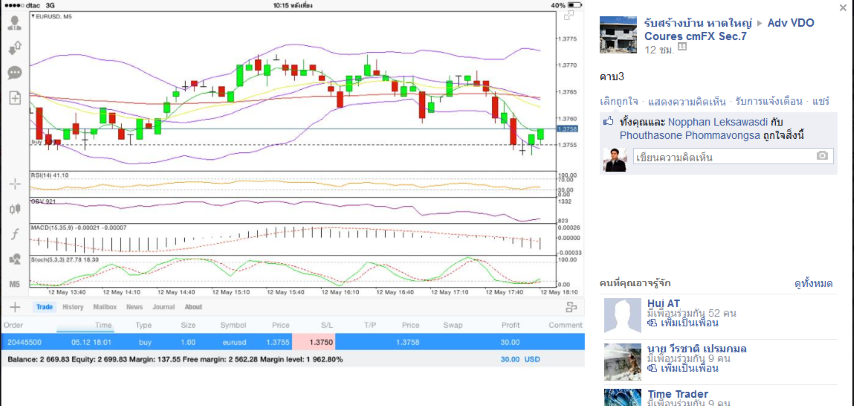Click the Type column header
Viewport: 854px width, 406px height.
point(143,325)
